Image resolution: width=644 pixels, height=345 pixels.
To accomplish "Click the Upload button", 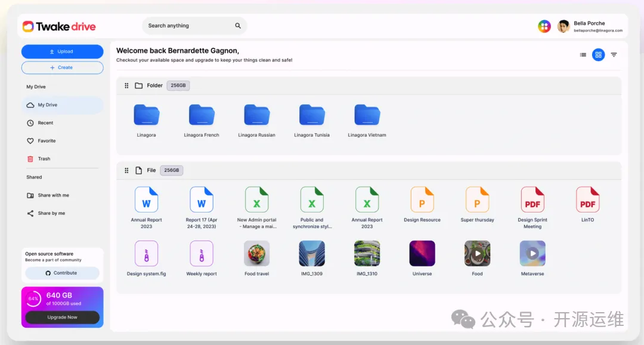I will tap(62, 51).
